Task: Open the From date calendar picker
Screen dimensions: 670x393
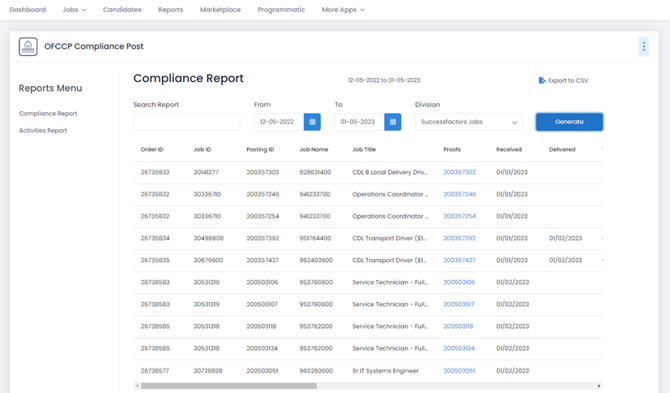Action: pos(312,122)
